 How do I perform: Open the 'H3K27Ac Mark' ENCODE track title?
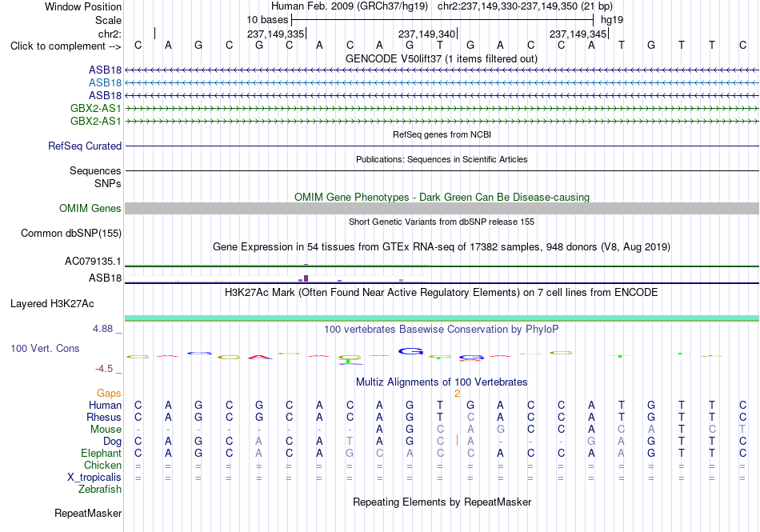click(x=441, y=293)
